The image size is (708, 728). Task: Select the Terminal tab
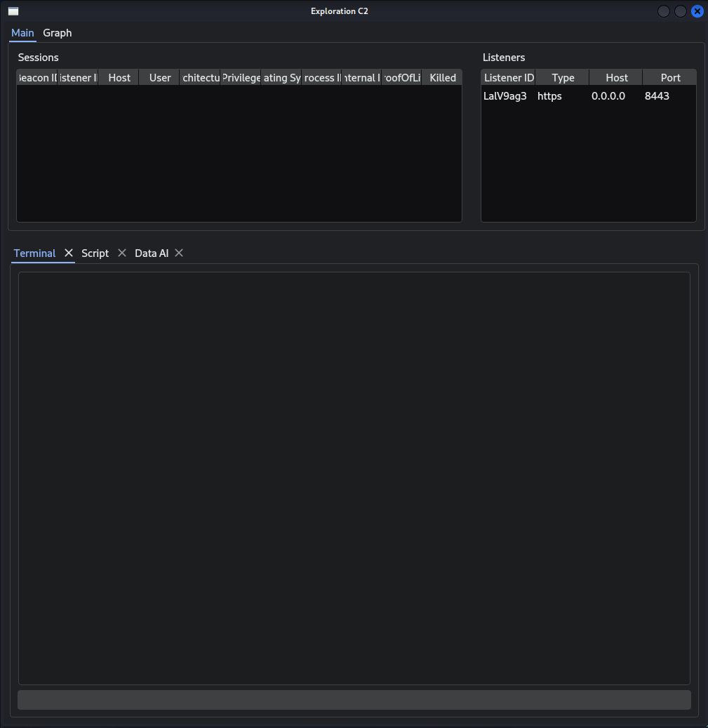coord(34,253)
